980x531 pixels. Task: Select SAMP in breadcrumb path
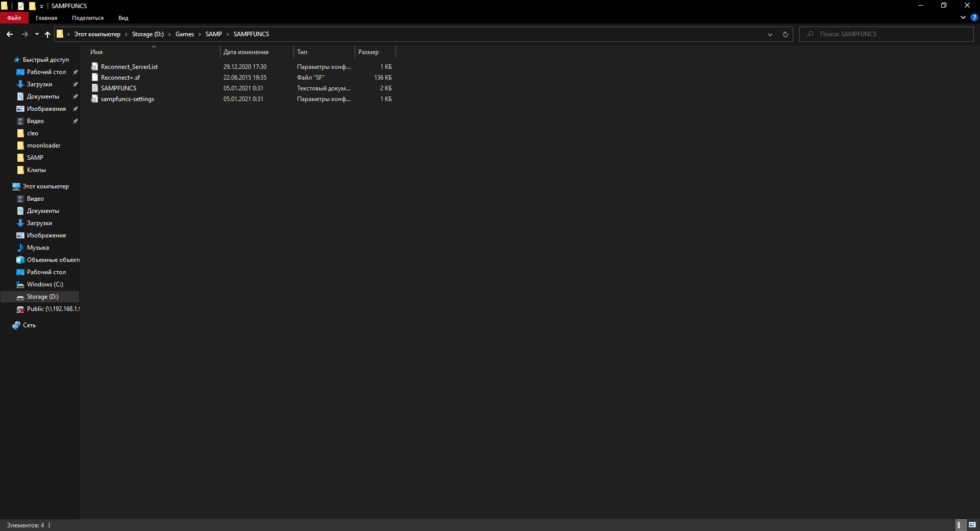tap(213, 34)
